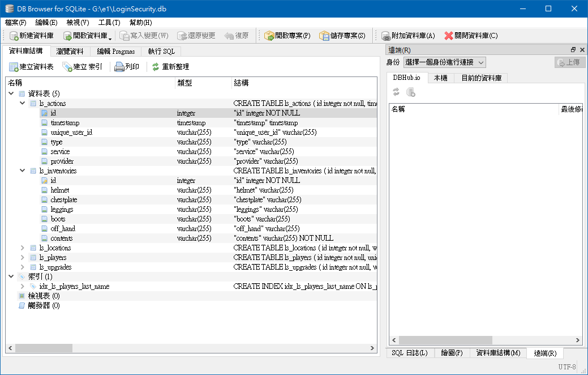Click the key field icon of ls_actions id
Screen dimensions: 588x375
44,113
